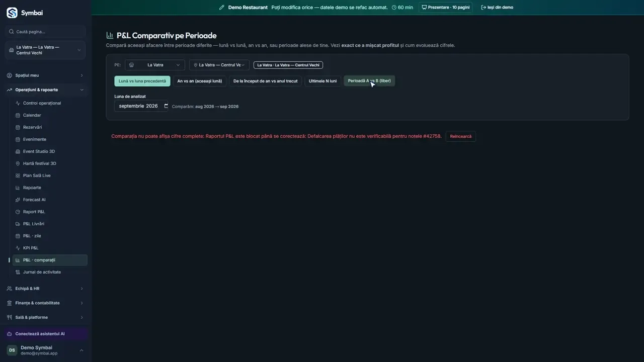
Task: Click the pencil edit icon beside Demo Restaurant
Action: [222, 8]
